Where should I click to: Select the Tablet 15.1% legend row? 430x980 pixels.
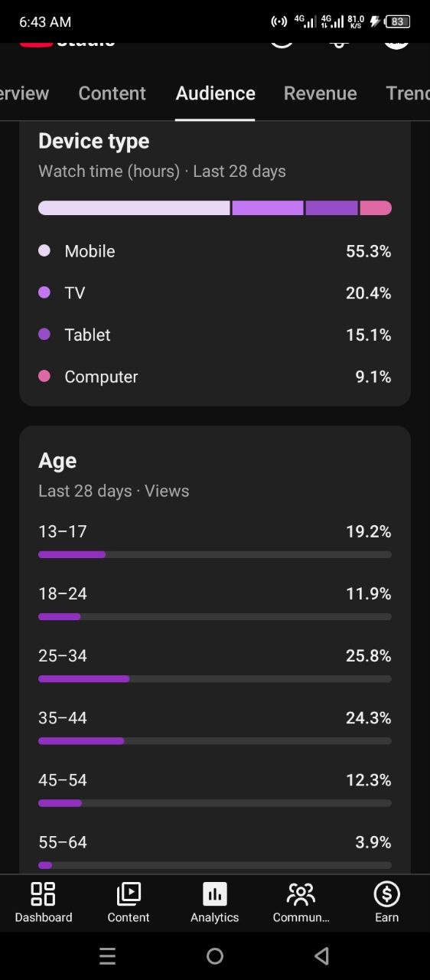pos(215,335)
